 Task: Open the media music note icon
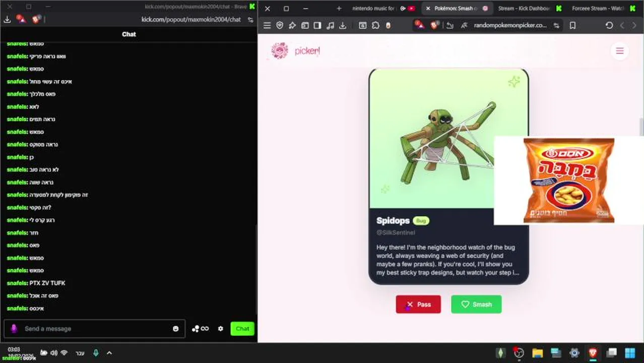point(330,25)
